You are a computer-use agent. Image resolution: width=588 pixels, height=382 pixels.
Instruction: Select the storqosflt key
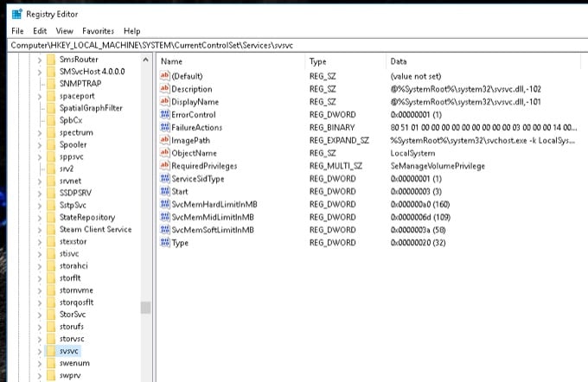point(76,302)
